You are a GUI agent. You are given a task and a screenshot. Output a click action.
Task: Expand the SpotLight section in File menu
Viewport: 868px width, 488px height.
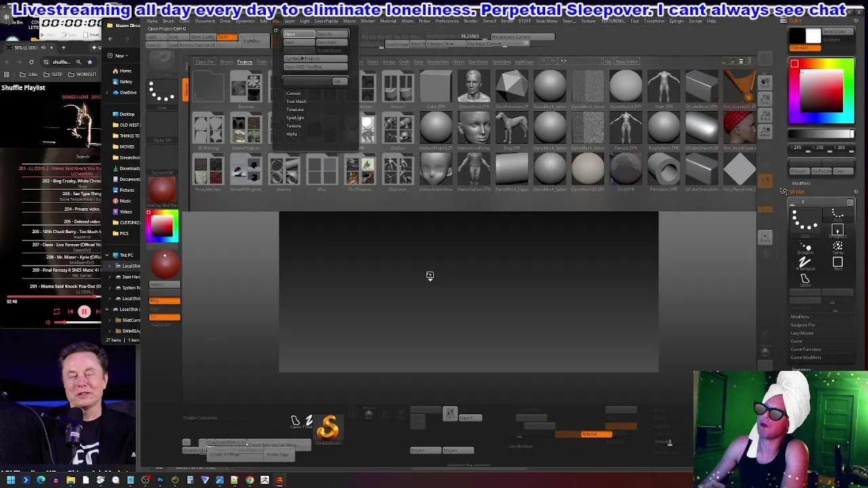click(295, 118)
